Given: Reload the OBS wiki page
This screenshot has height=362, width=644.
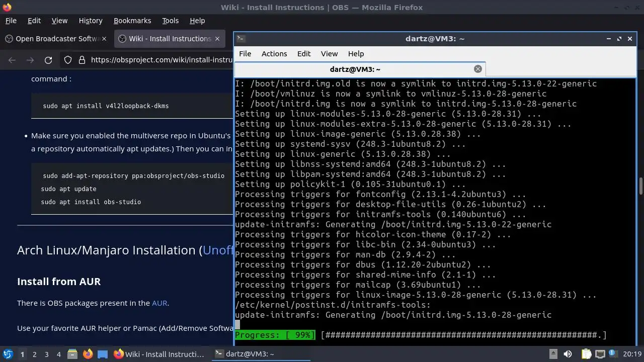Looking at the screenshot, I should pyautogui.click(x=48, y=60).
